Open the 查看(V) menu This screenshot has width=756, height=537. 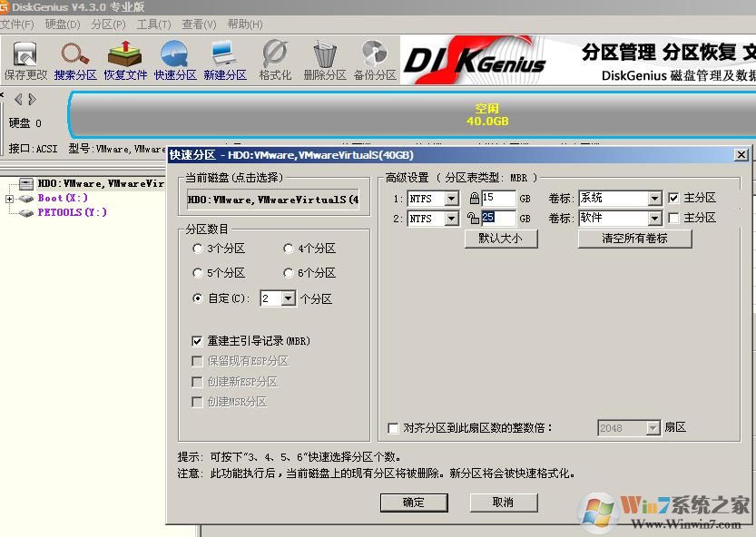pyautogui.click(x=199, y=24)
